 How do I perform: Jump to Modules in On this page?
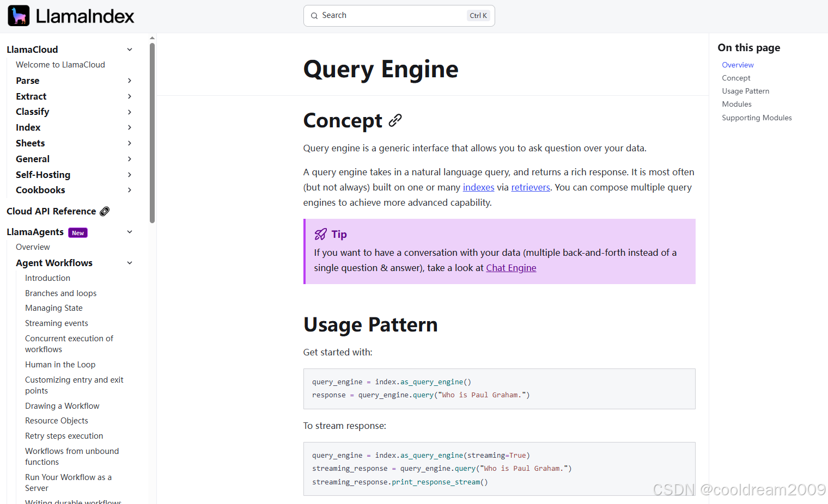coord(736,104)
